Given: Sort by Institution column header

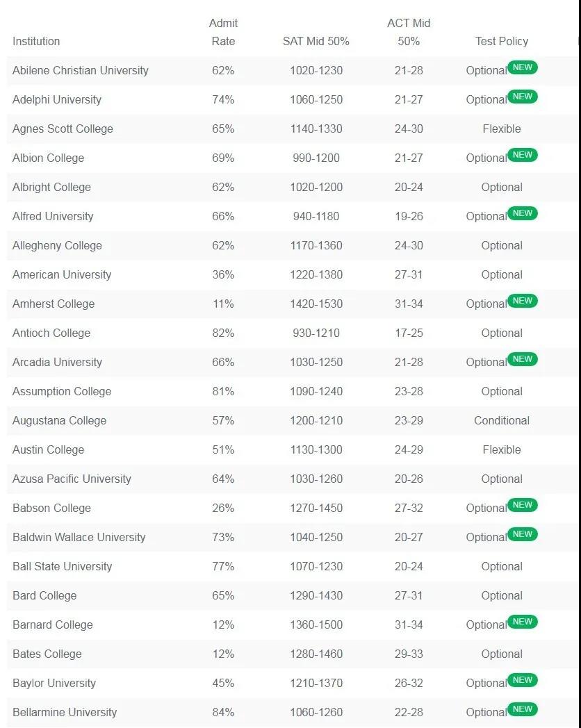Looking at the screenshot, I should pos(36,41).
